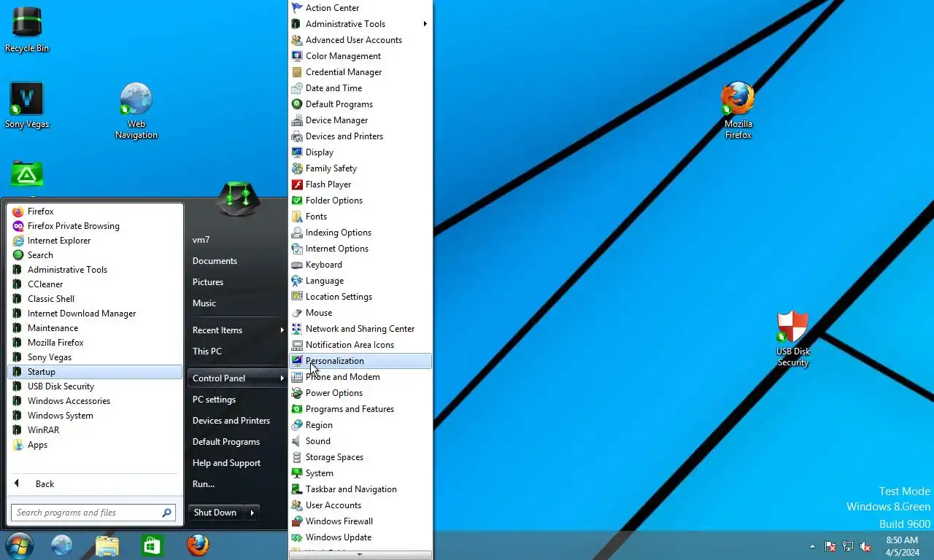
Task: Click the Default Programs icon
Action: pyautogui.click(x=297, y=104)
